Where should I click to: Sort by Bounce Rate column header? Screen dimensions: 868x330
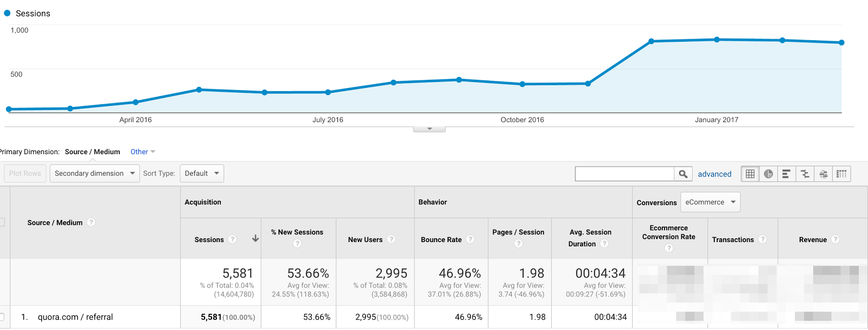[x=441, y=239]
